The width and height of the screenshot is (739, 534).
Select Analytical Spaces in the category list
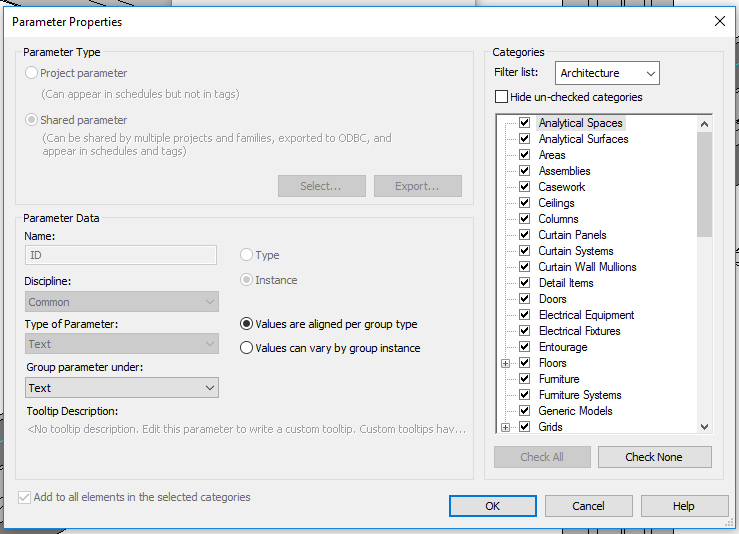(x=580, y=123)
